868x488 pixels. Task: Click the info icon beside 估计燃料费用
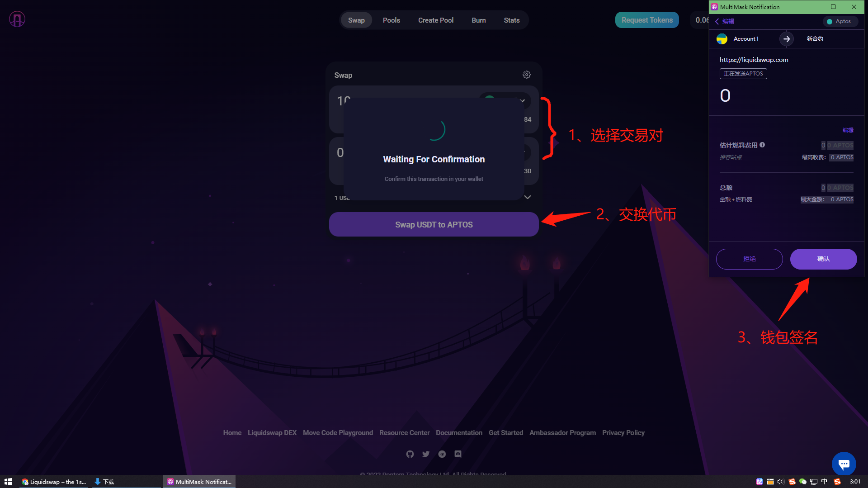pyautogui.click(x=762, y=145)
